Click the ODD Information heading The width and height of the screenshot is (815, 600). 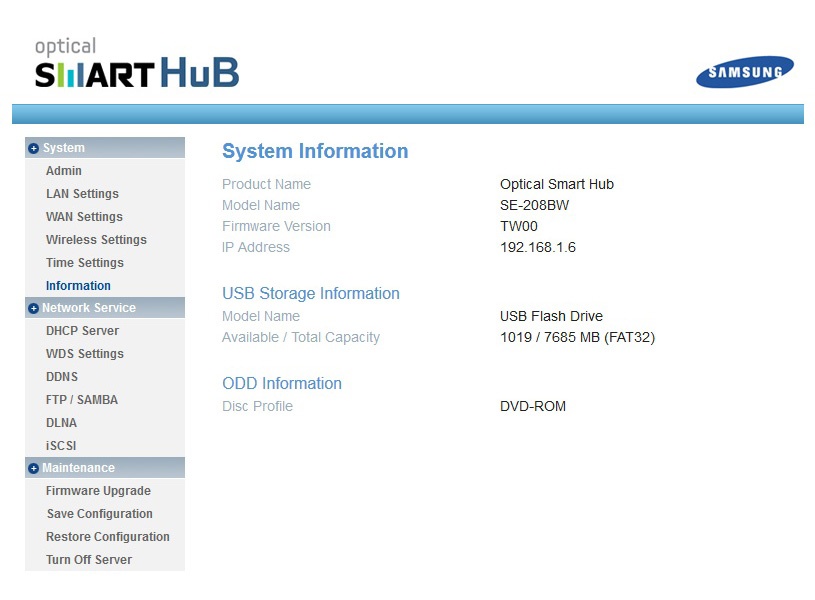click(x=282, y=383)
